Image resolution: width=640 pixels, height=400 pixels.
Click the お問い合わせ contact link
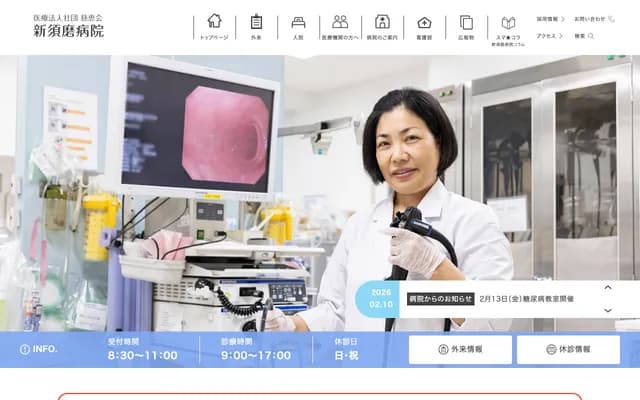click(x=590, y=19)
